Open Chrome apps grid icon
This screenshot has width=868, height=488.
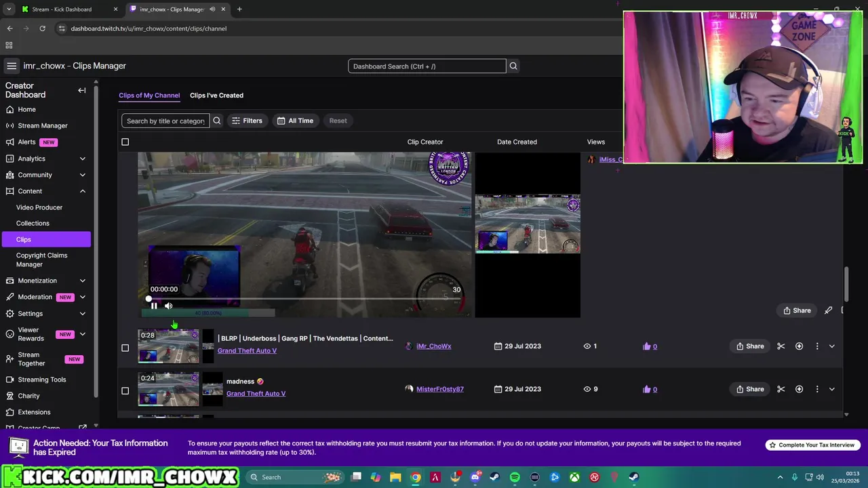tap(9, 45)
